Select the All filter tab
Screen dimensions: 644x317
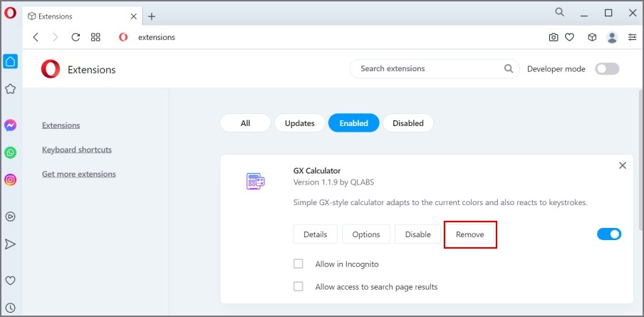(246, 123)
